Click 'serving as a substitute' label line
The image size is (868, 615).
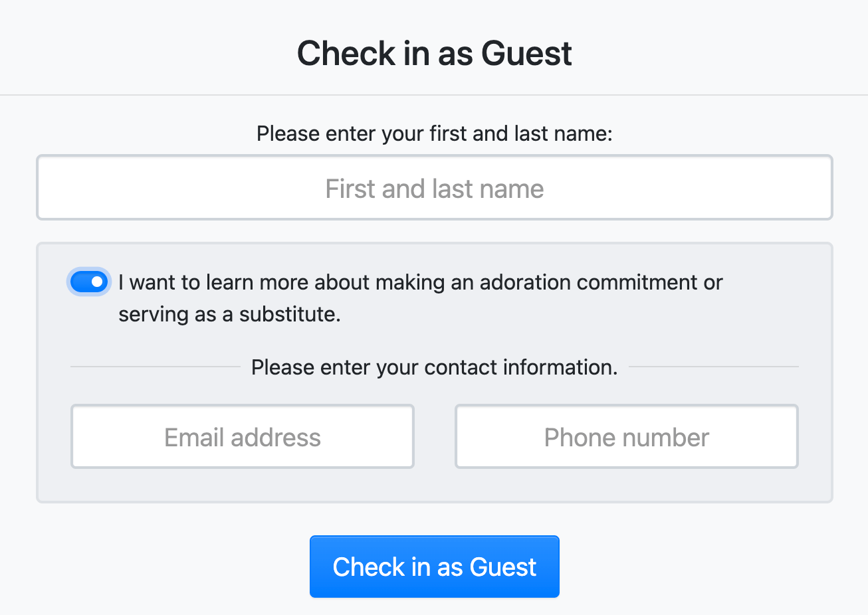coord(229,314)
